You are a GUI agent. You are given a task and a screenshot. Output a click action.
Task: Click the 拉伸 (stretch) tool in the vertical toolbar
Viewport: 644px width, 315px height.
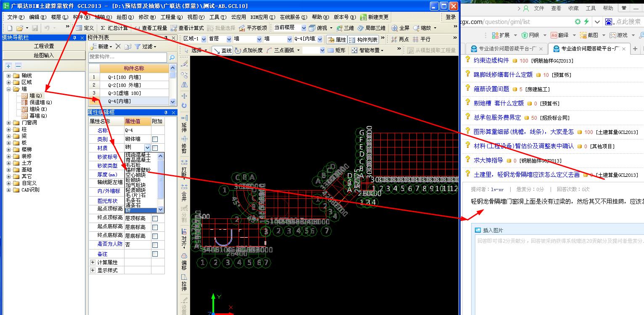coord(184,283)
